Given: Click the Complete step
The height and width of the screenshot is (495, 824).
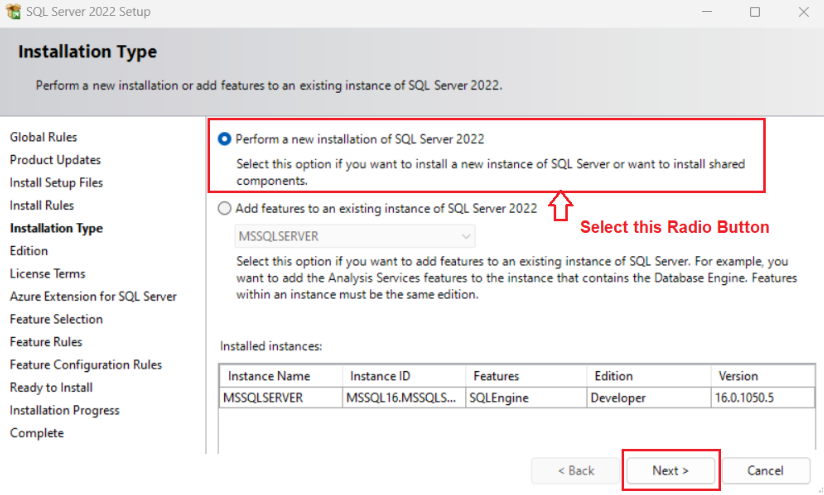Looking at the screenshot, I should click(x=37, y=433).
